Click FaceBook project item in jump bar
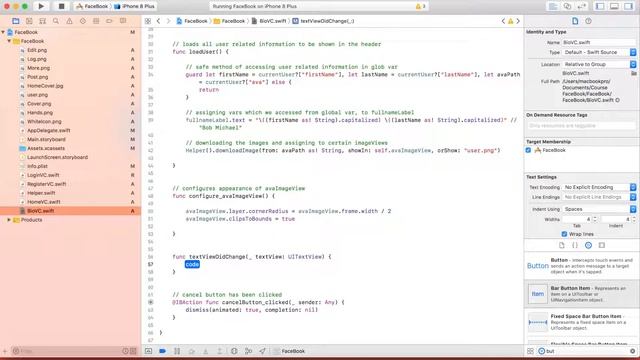This screenshot has width=640, height=360. point(192,21)
